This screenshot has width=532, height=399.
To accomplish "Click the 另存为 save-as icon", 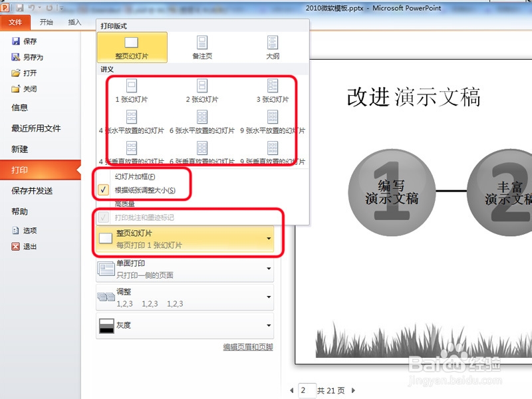I will [x=15, y=57].
